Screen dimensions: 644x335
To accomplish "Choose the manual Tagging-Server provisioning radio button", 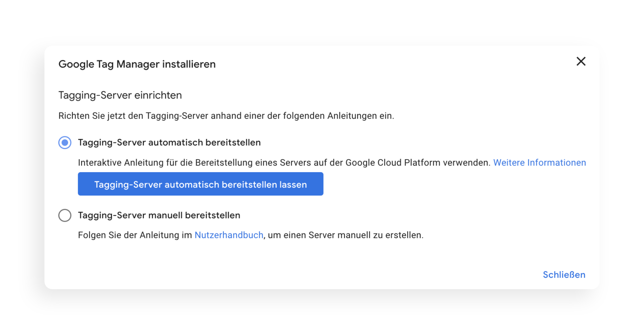I will coord(65,215).
